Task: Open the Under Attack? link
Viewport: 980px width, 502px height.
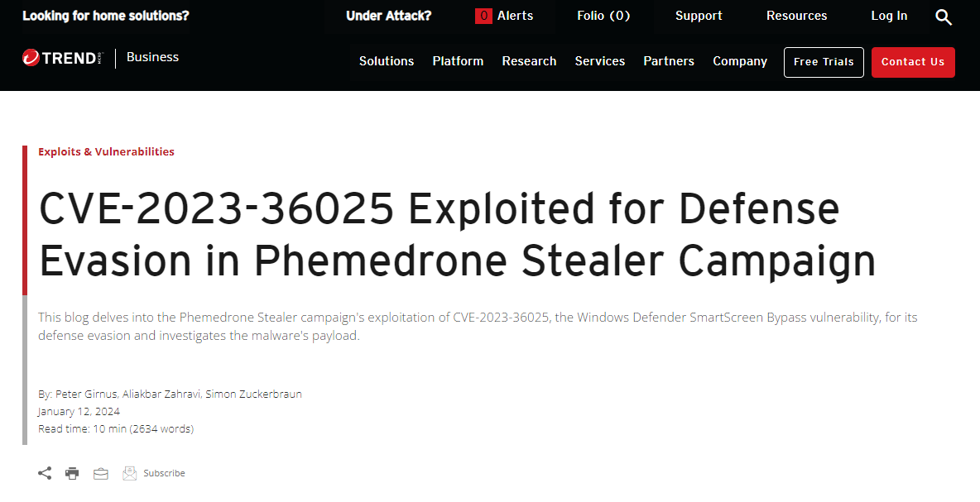Action: [x=389, y=17]
